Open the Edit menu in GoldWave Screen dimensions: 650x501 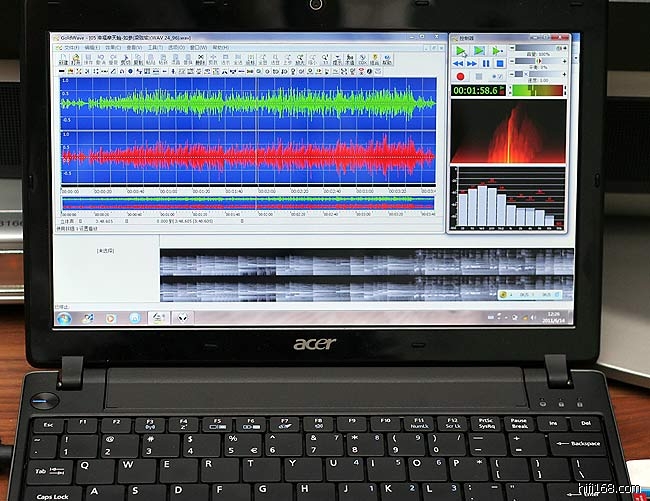[92, 46]
